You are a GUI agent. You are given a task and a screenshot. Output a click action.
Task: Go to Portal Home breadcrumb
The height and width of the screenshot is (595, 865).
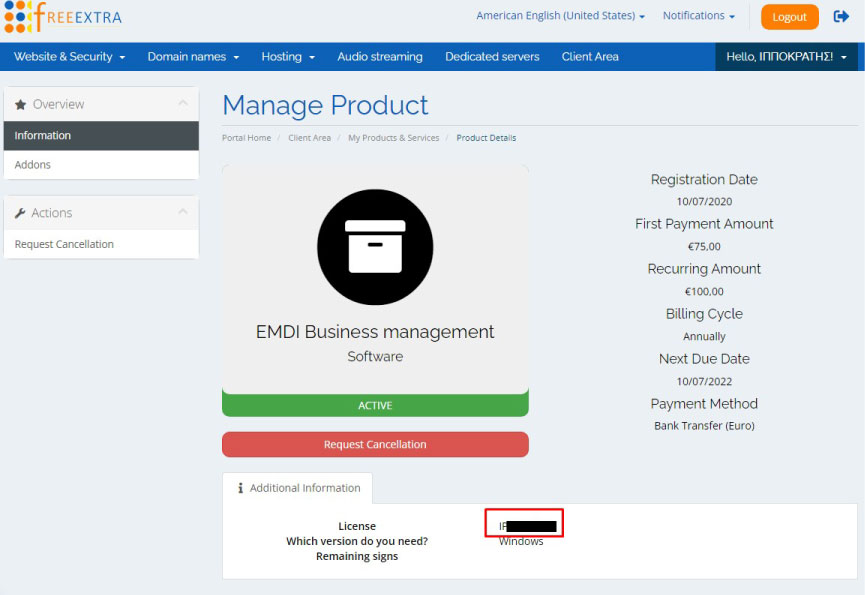click(x=247, y=138)
